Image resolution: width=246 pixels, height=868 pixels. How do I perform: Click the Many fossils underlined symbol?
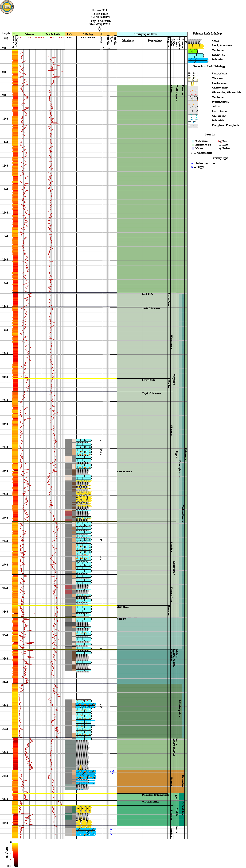point(220,145)
